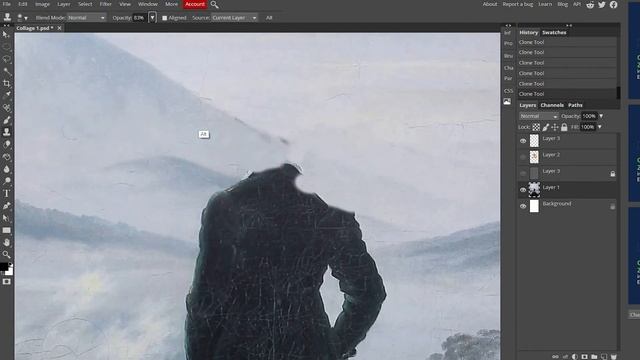This screenshot has height=360, width=640.
Task: Select the Rectangle shape tool
Action: click(6, 230)
